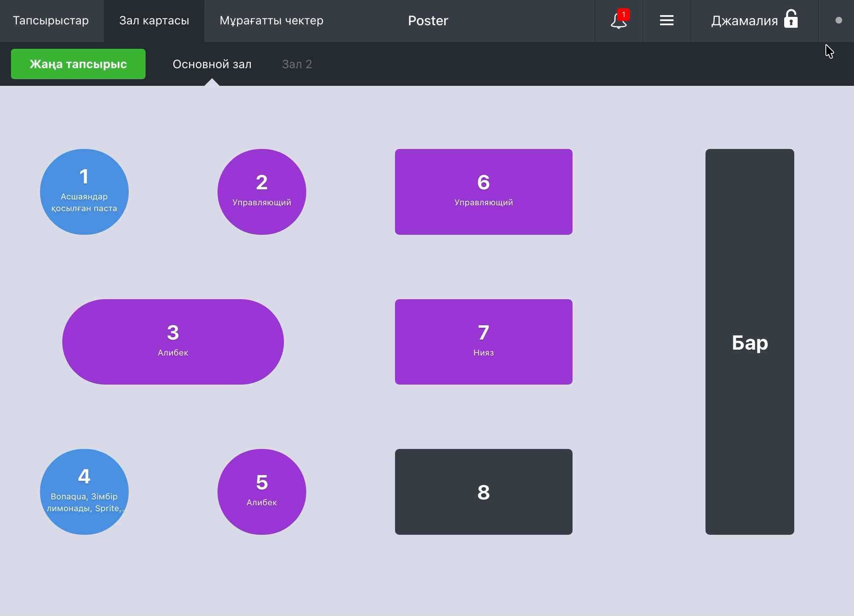Open round table 2 Управляющий
Screen dimensions: 854x616
click(262, 192)
